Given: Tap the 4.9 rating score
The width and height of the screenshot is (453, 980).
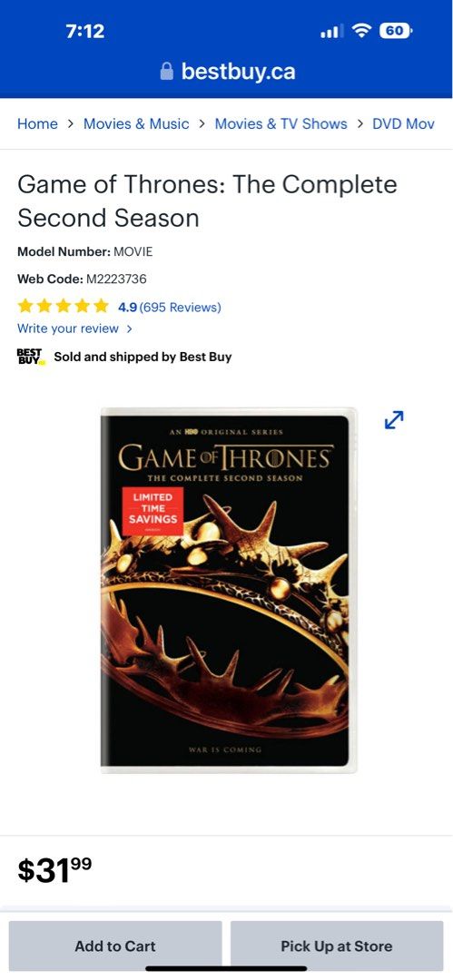Looking at the screenshot, I should [x=128, y=307].
